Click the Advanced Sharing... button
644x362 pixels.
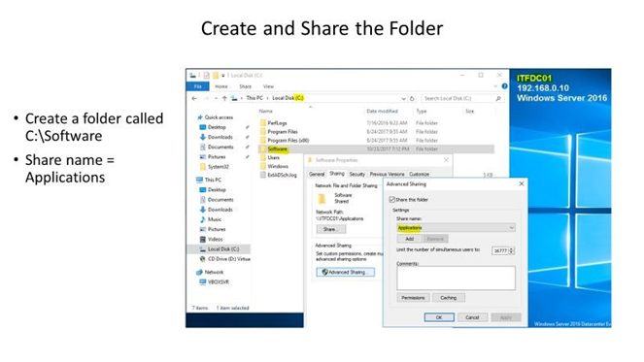click(x=346, y=272)
